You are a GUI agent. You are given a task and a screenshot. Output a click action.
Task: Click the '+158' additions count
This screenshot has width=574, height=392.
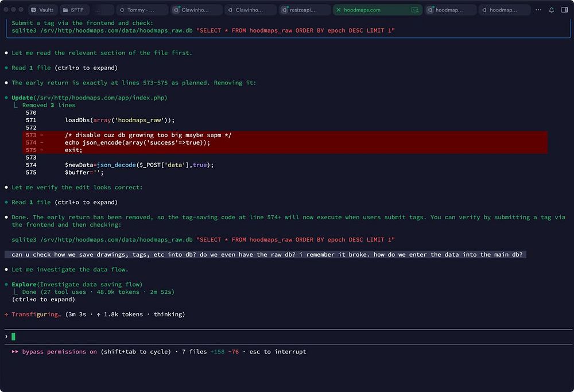pos(218,352)
